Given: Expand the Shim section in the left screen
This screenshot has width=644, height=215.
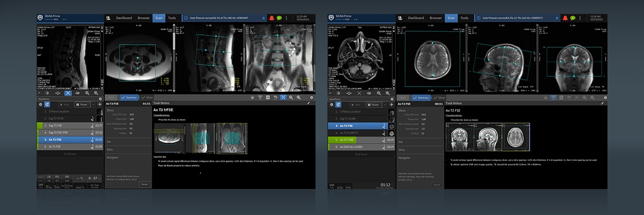Looking at the screenshot, I should coord(113,149).
